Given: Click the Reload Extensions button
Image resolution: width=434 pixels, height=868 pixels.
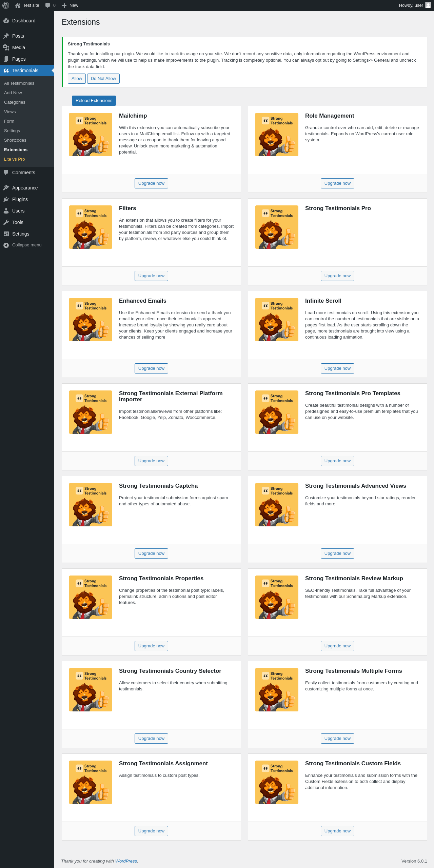Looking at the screenshot, I should (94, 101).
